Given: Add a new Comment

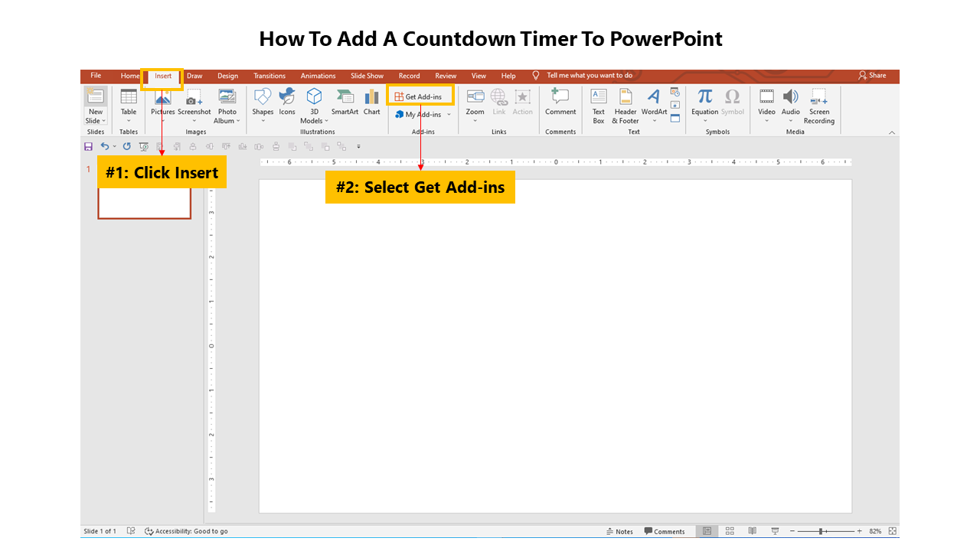Looking at the screenshot, I should 560,103.
